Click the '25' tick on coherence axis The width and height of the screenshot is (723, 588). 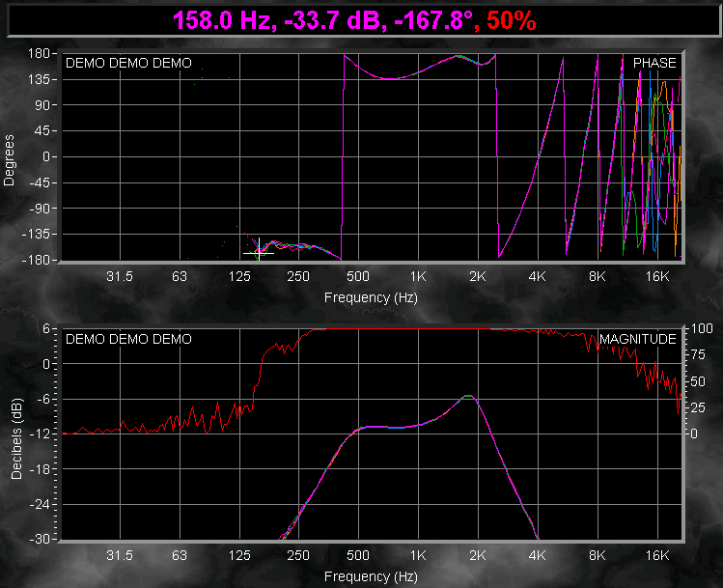coord(699,407)
